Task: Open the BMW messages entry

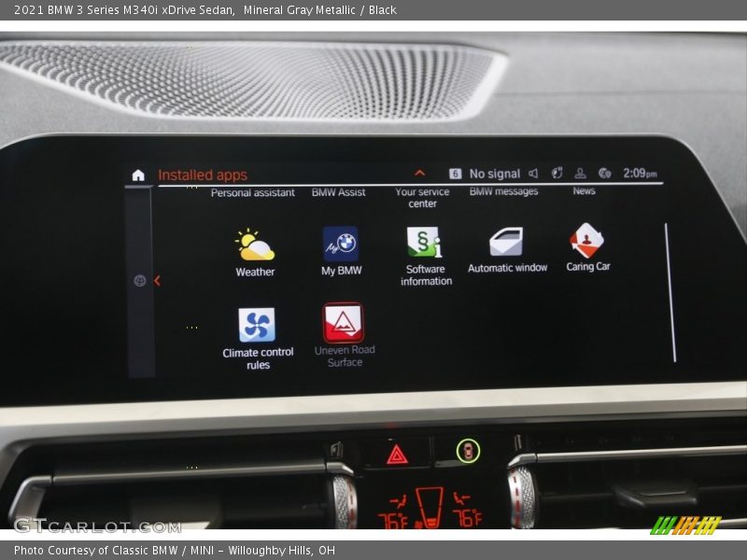Action: (x=503, y=191)
